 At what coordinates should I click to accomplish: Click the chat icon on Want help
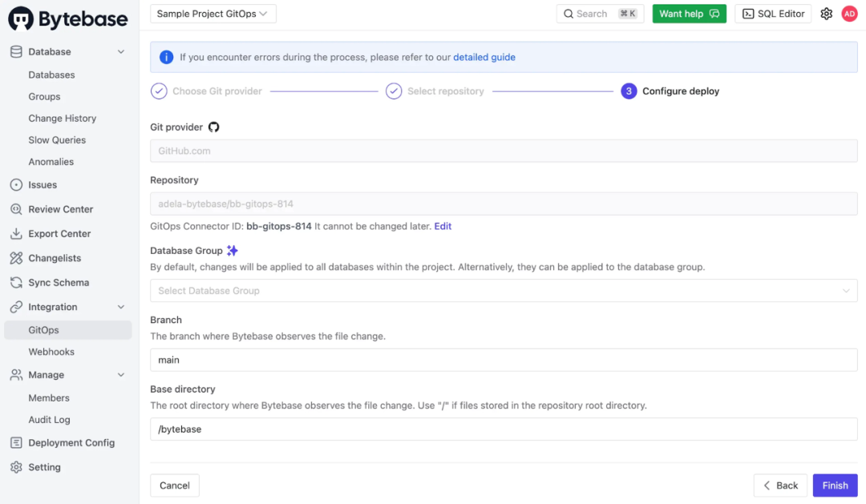pyautogui.click(x=714, y=14)
